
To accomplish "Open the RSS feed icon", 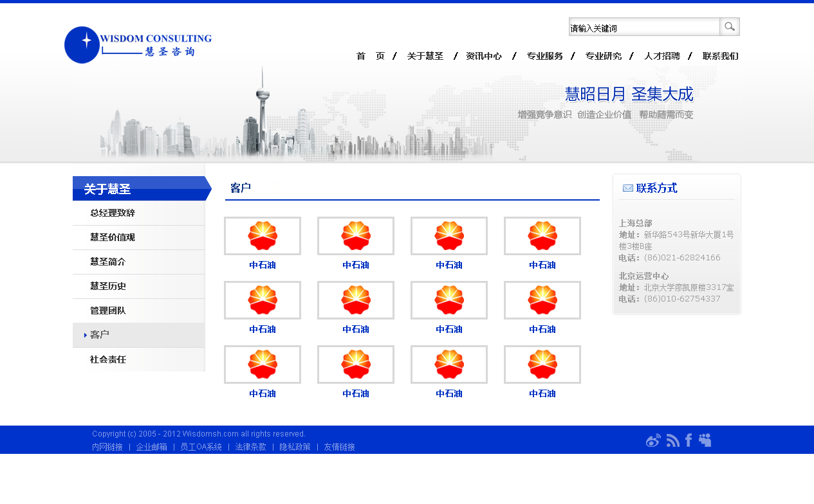I will coord(673,440).
